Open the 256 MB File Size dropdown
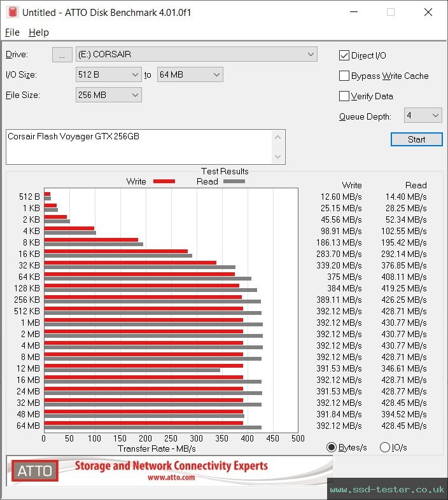448x500 pixels. [108, 95]
